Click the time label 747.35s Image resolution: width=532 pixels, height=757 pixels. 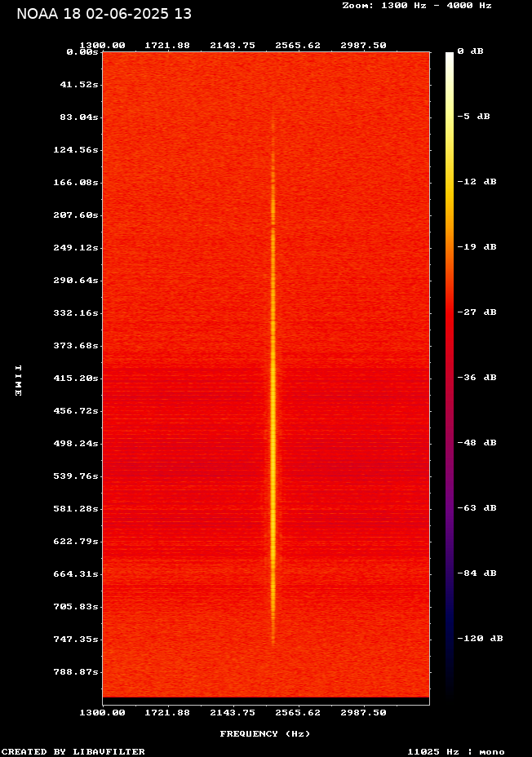point(76,640)
